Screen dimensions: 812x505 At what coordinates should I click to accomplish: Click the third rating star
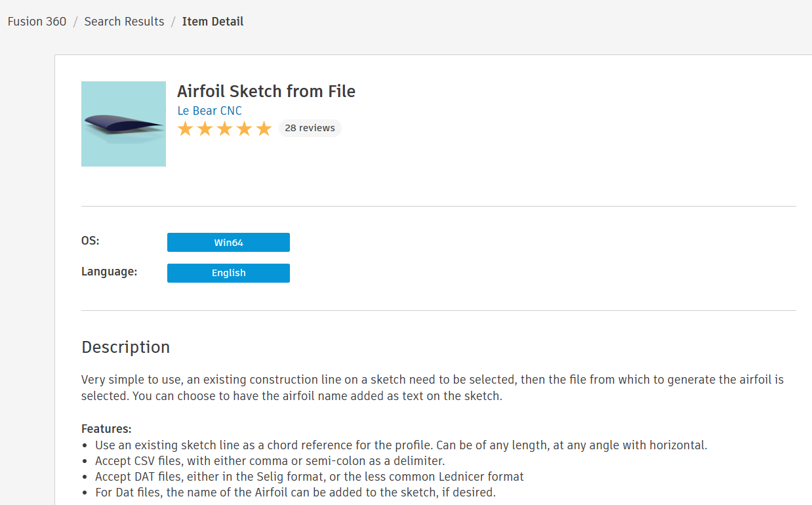[225, 129]
